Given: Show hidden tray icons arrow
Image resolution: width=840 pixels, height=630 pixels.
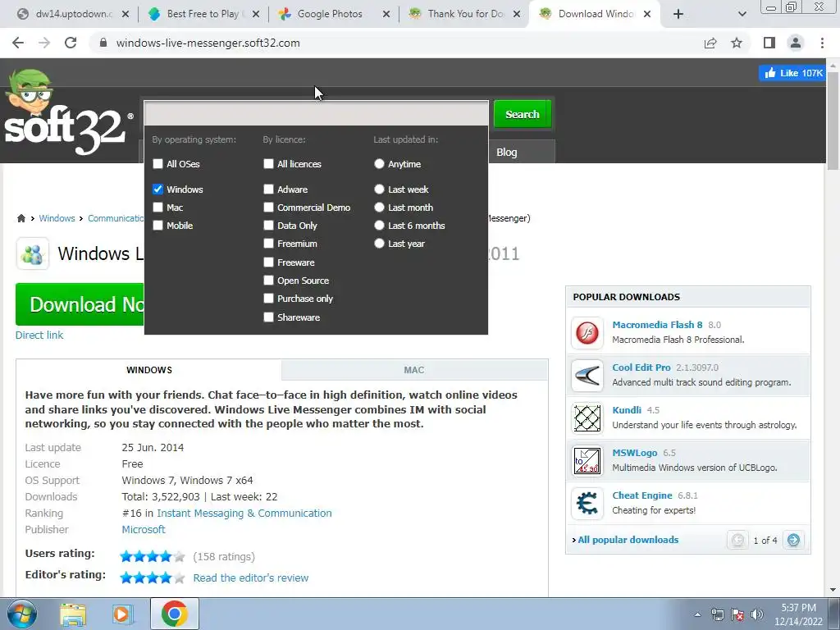Looking at the screenshot, I should pyautogui.click(x=697, y=614).
